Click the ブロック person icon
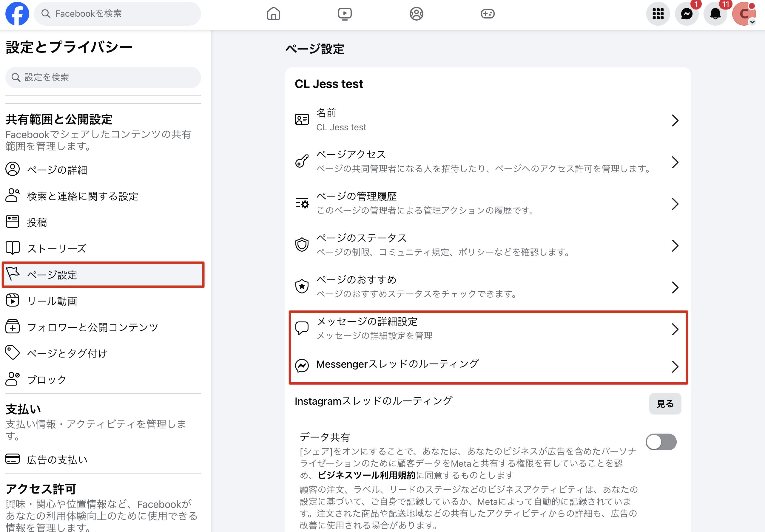The width and height of the screenshot is (765, 532). (13, 379)
